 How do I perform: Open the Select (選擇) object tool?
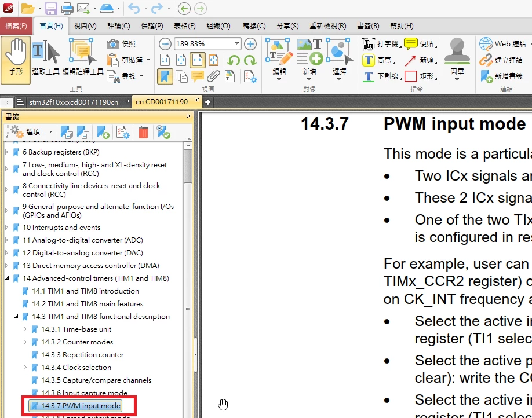click(340, 59)
